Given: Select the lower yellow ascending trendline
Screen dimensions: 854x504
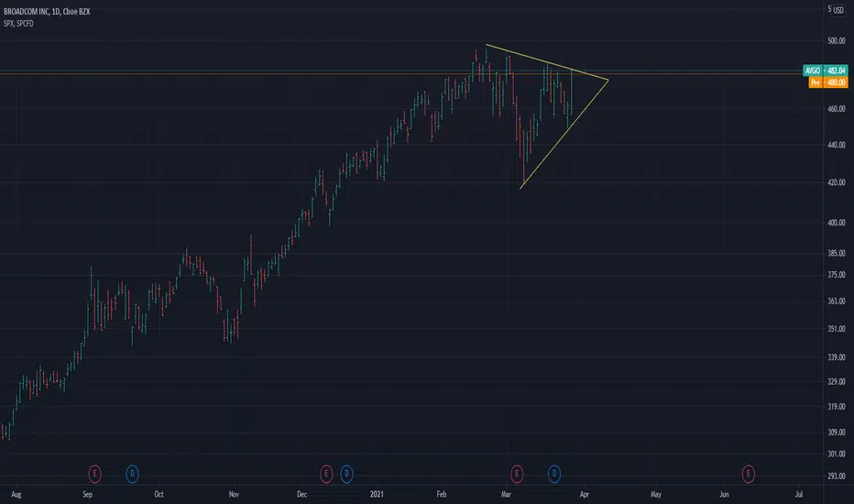Looking at the screenshot, I should pos(564,135).
